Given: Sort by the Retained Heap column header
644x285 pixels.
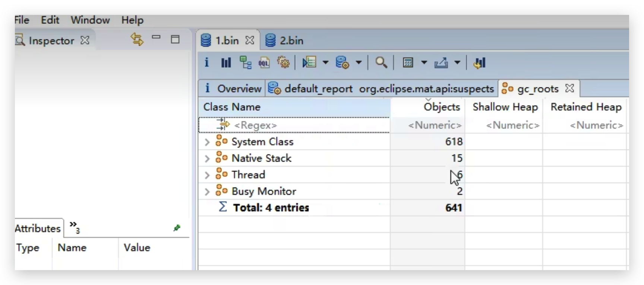Looking at the screenshot, I should 585,107.
